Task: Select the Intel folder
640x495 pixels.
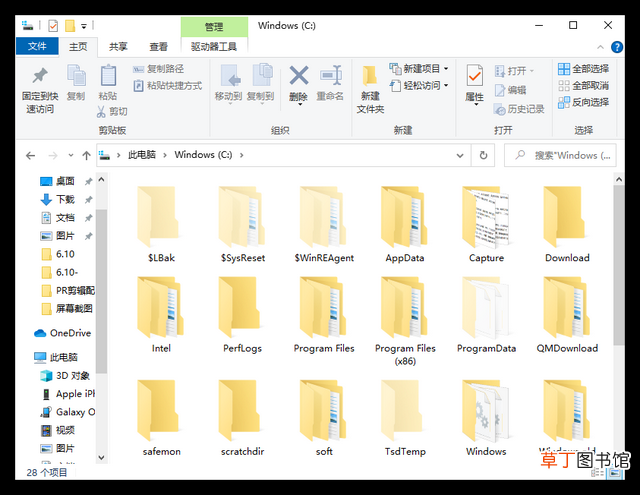Action: [x=161, y=315]
